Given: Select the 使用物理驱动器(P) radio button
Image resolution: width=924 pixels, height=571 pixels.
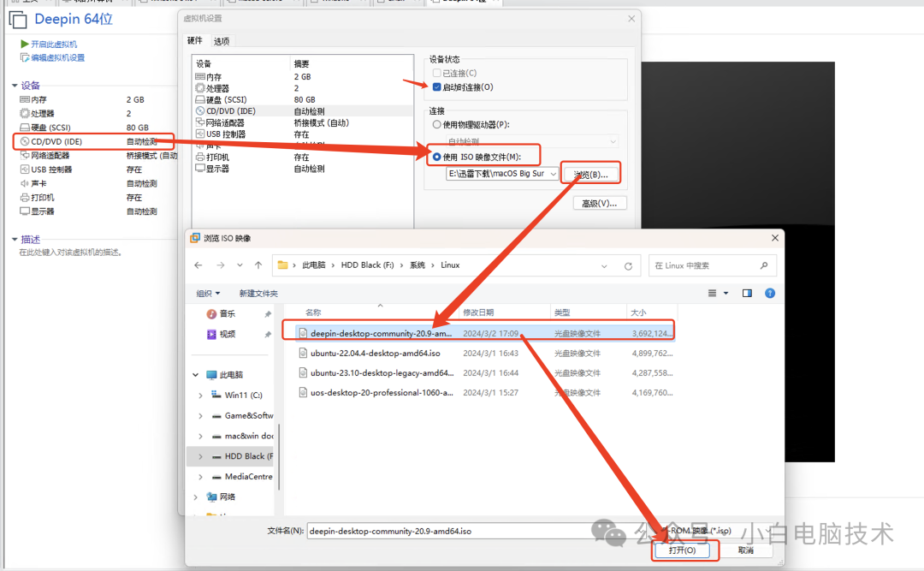Looking at the screenshot, I should coord(436,124).
